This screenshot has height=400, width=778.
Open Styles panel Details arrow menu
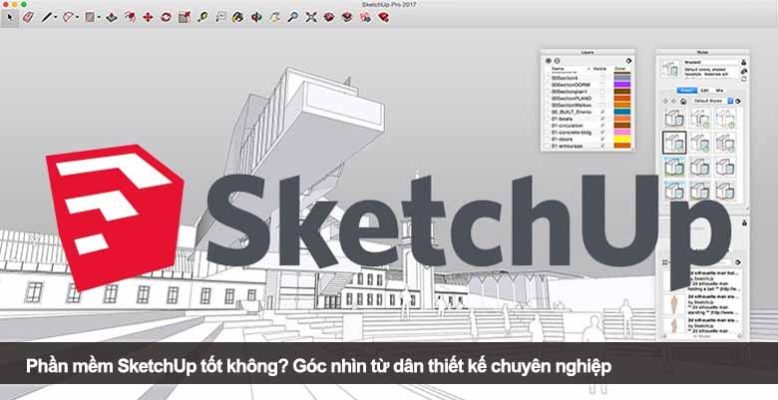tap(738, 101)
